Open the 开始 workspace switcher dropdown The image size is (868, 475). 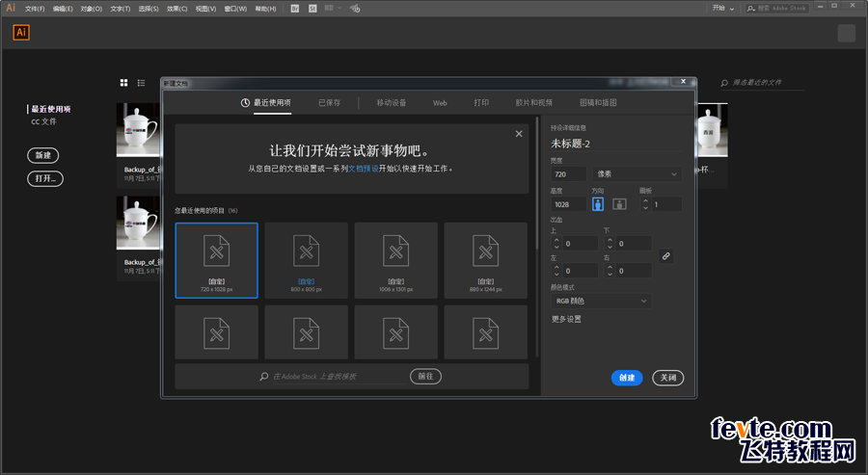(723, 9)
